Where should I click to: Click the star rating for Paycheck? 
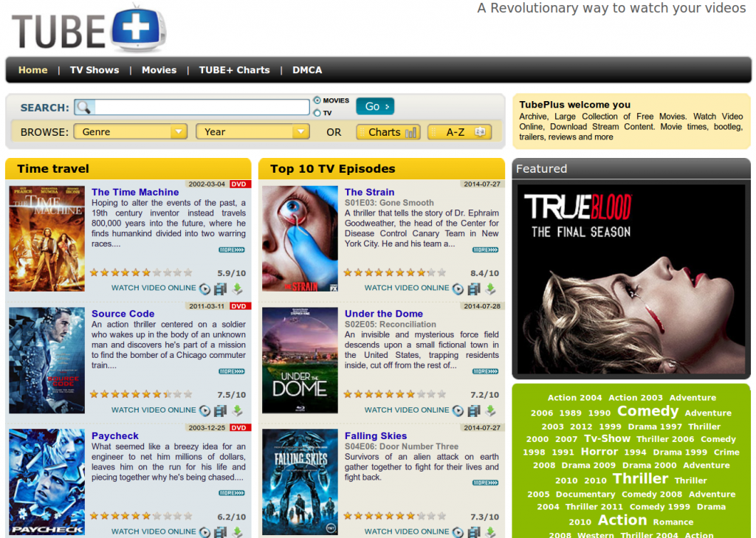coord(141,517)
